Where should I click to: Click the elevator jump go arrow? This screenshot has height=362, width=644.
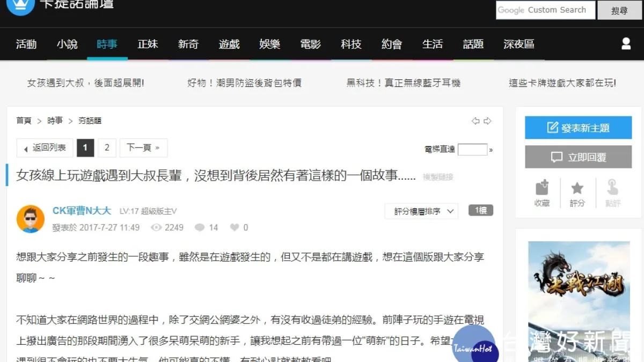pyautogui.click(x=491, y=150)
